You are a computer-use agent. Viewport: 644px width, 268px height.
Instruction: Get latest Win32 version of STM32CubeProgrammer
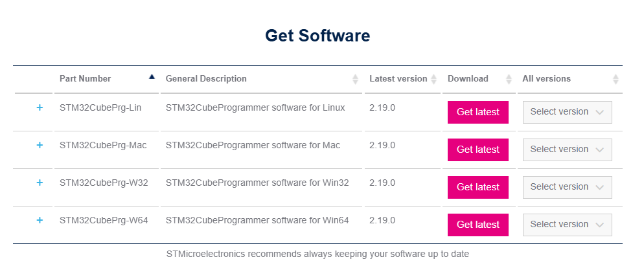tap(477, 187)
